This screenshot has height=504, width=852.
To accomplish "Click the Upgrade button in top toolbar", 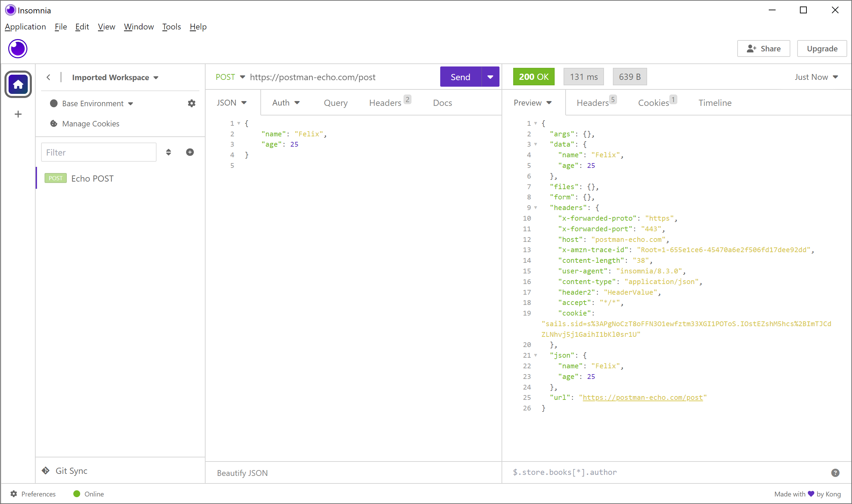I will pyautogui.click(x=822, y=49).
